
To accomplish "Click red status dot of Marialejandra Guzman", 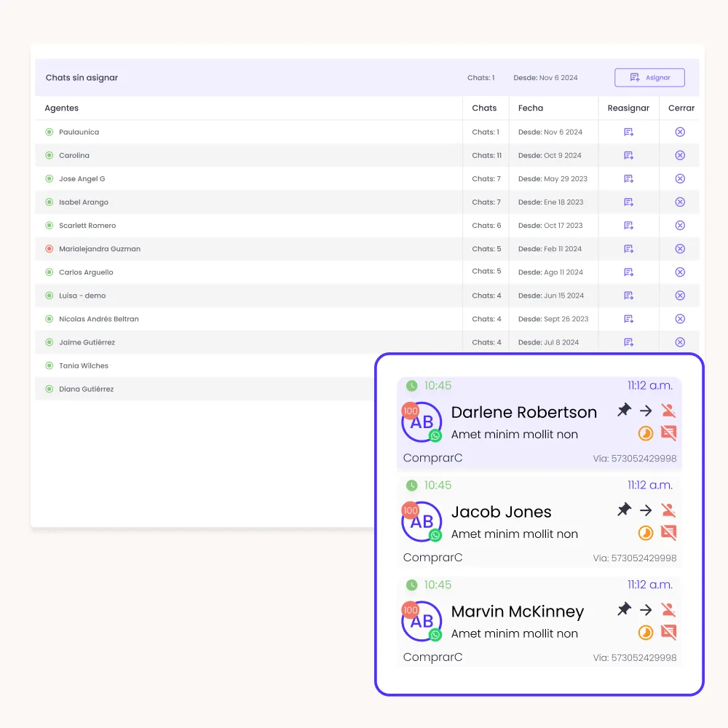I will (x=50, y=249).
